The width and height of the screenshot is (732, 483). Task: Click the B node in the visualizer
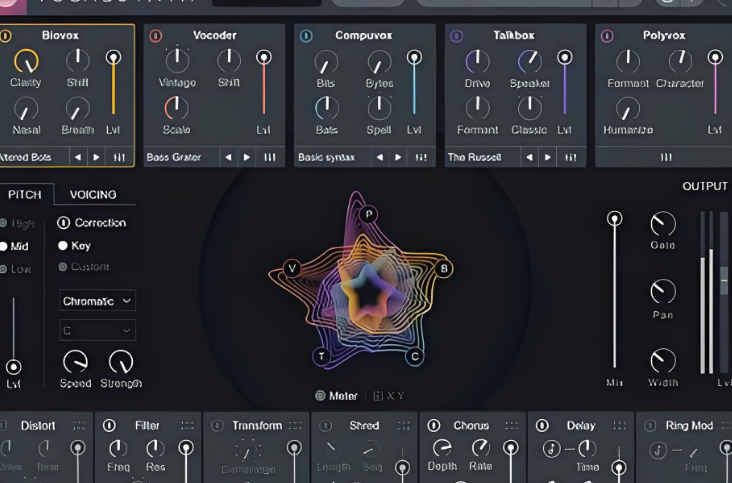coord(444,268)
